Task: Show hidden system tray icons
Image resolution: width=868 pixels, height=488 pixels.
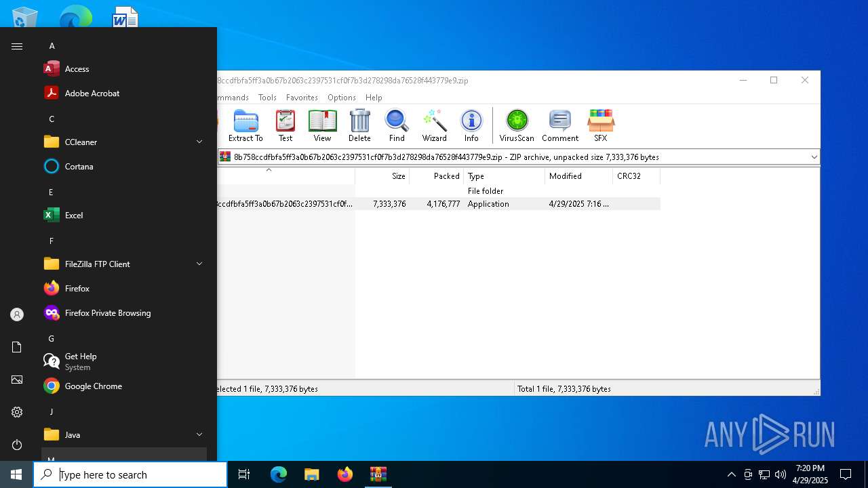Action: click(731, 474)
